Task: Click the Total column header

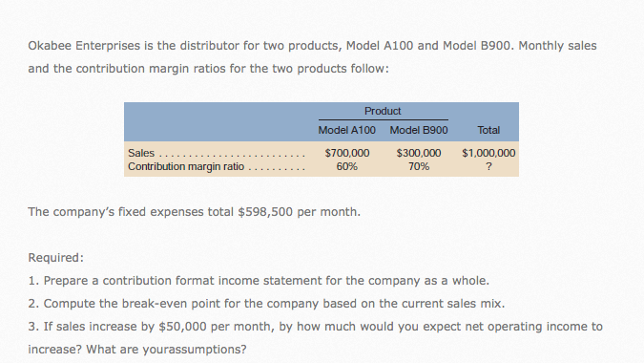Action: coord(488,130)
